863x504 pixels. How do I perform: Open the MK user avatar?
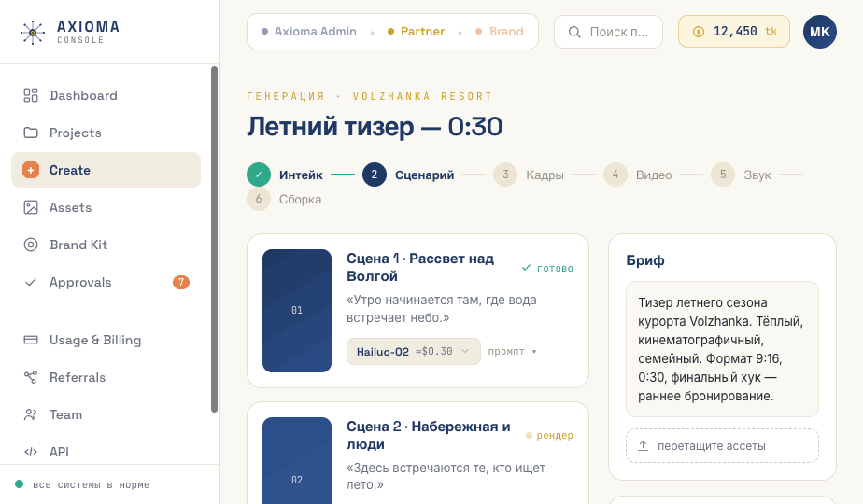coord(819,32)
